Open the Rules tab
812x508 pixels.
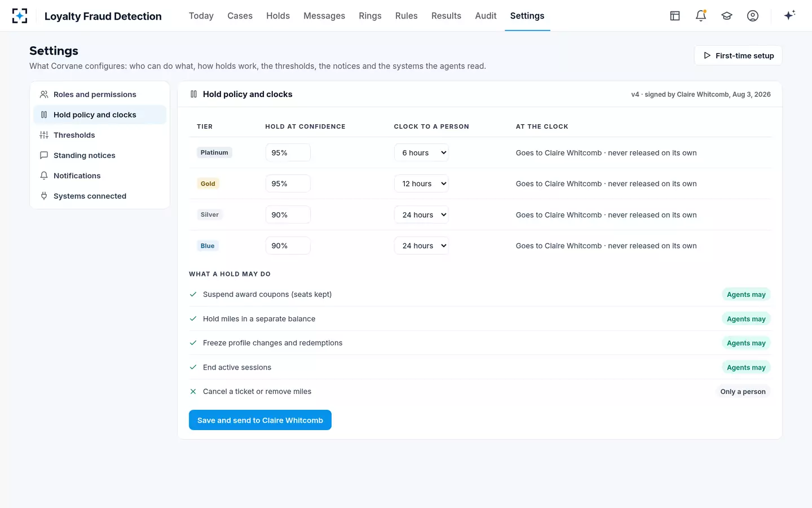407,16
